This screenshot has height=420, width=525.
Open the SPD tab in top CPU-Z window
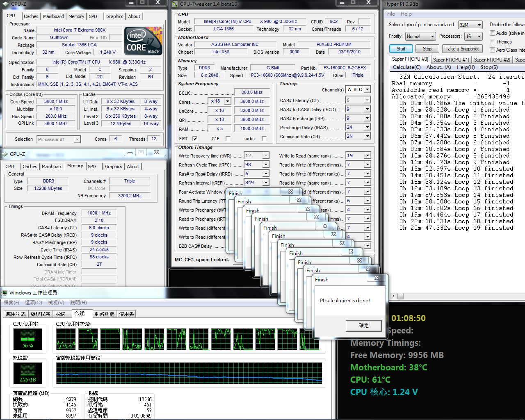click(93, 16)
